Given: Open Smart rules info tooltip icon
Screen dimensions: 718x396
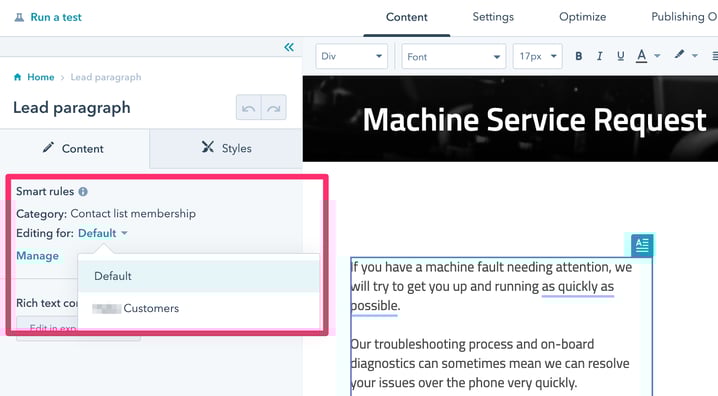Looking at the screenshot, I should click(x=83, y=191).
